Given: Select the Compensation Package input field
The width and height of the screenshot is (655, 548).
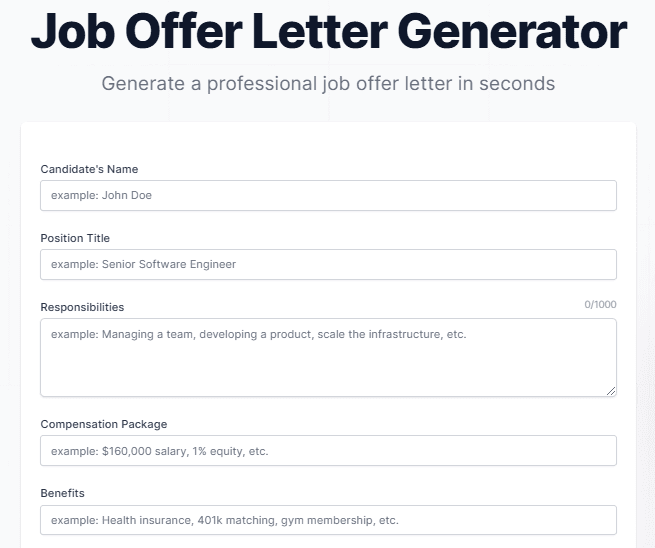Looking at the screenshot, I should tap(328, 451).
